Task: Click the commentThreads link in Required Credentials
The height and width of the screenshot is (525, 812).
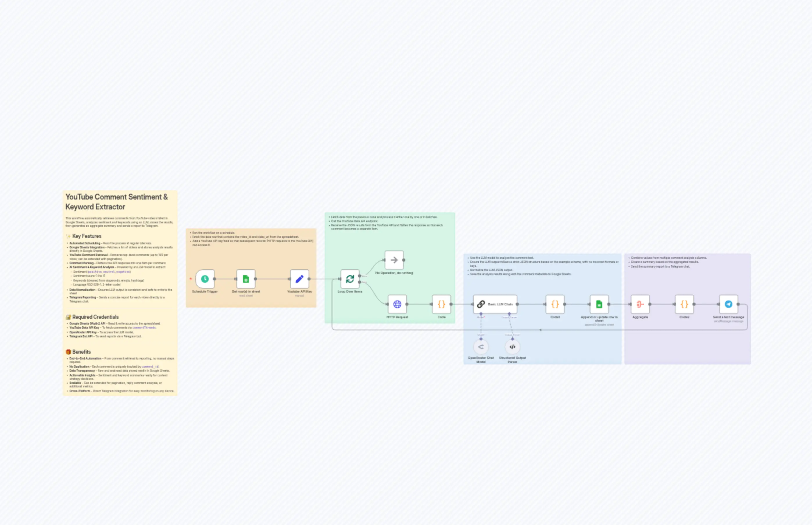Action: pyautogui.click(x=144, y=328)
